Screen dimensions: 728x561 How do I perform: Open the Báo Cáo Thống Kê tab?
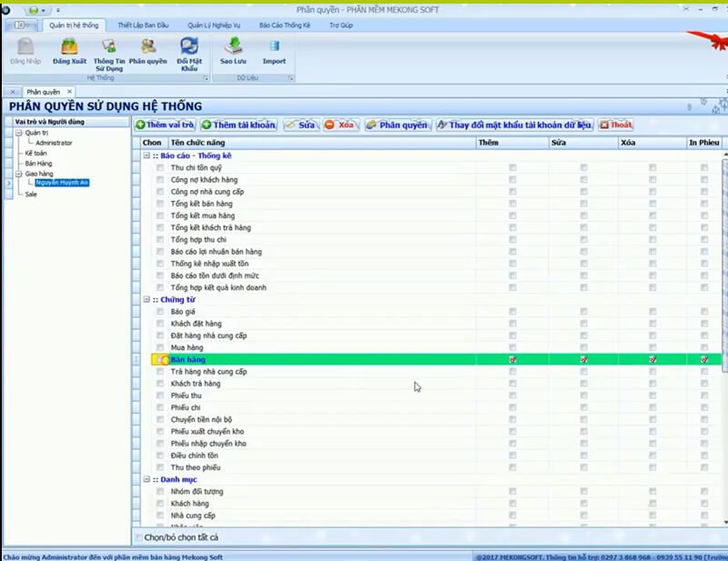(x=284, y=25)
